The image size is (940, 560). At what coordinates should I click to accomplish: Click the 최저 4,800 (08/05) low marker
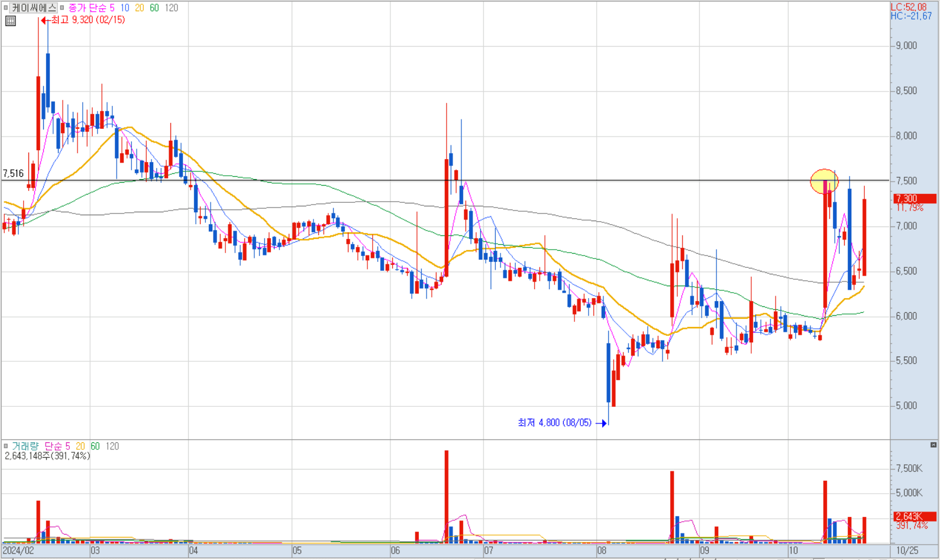tap(562, 422)
